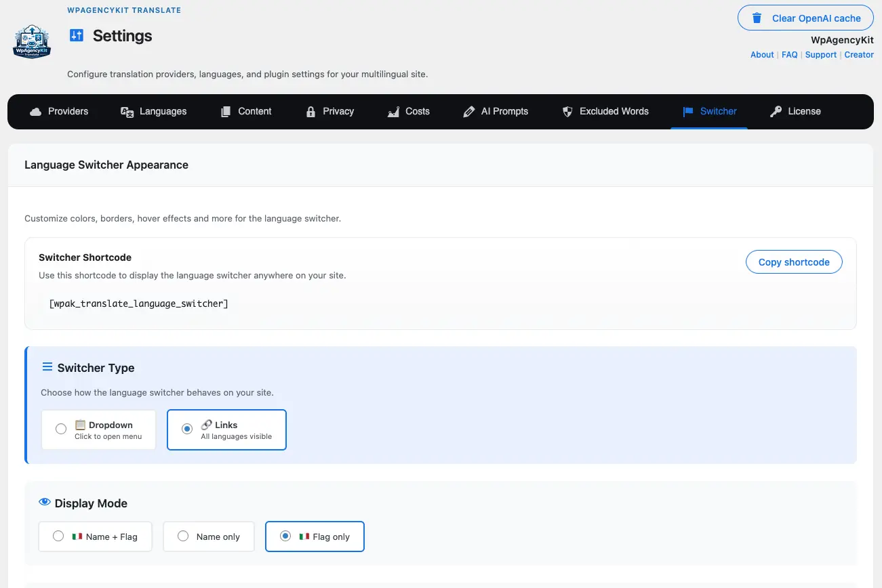Click the Italian flag in Name + Flag
Viewport: 882px width, 588px height.
pos(77,537)
